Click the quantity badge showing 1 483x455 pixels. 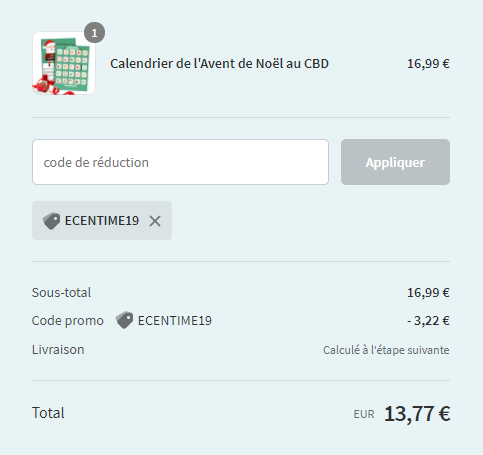94,33
